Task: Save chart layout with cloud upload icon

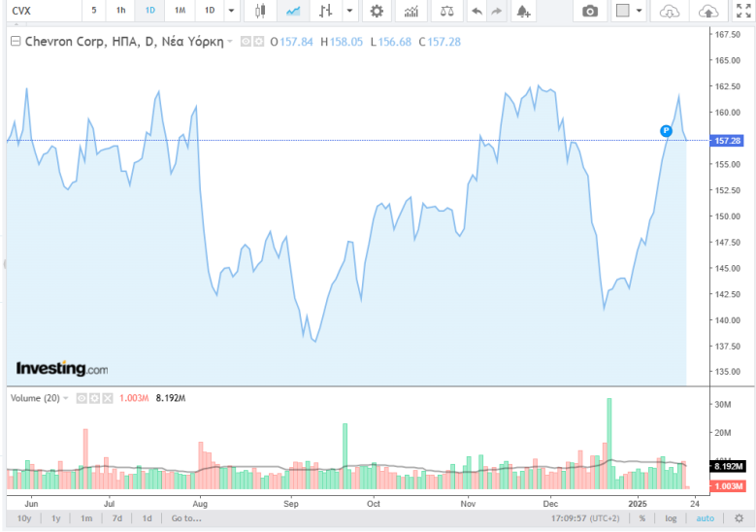Action: (x=707, y=11)
